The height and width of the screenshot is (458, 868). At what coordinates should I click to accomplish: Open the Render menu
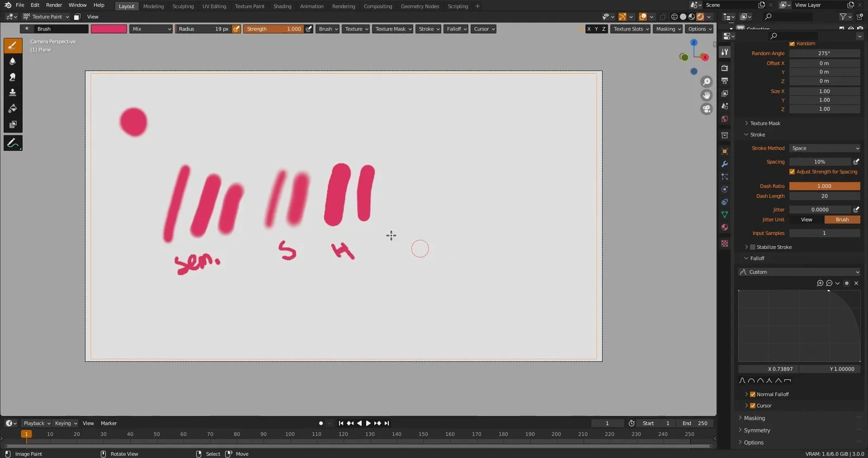[x=54, y=5]
